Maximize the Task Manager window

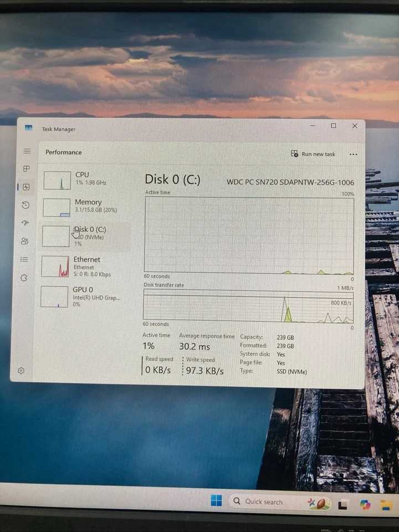[334, 126]
